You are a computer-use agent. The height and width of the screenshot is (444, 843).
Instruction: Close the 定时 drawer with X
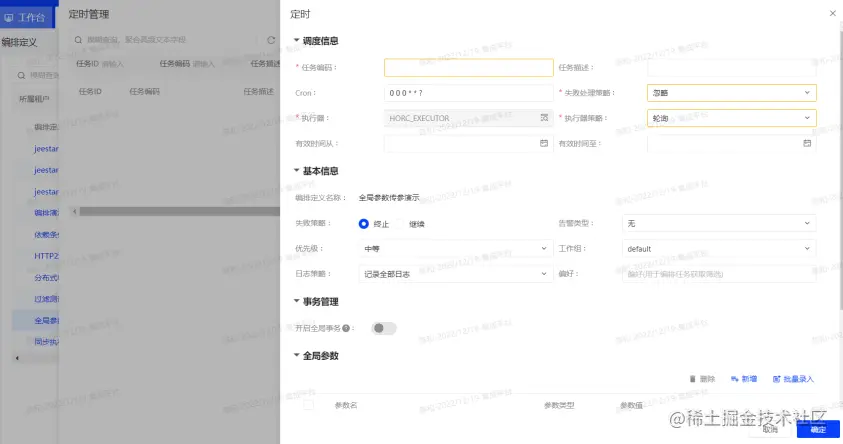[x=833, y=13]
